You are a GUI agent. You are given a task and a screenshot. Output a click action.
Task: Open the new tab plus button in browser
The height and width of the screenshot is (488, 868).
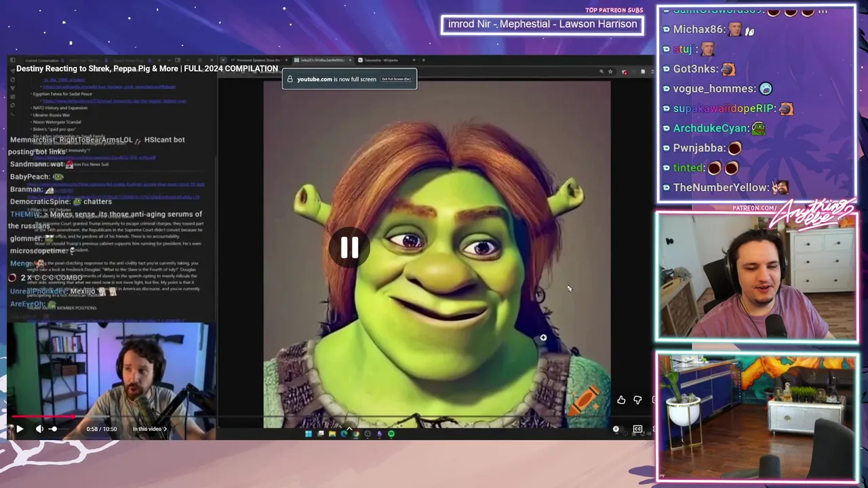click(423, 60)
